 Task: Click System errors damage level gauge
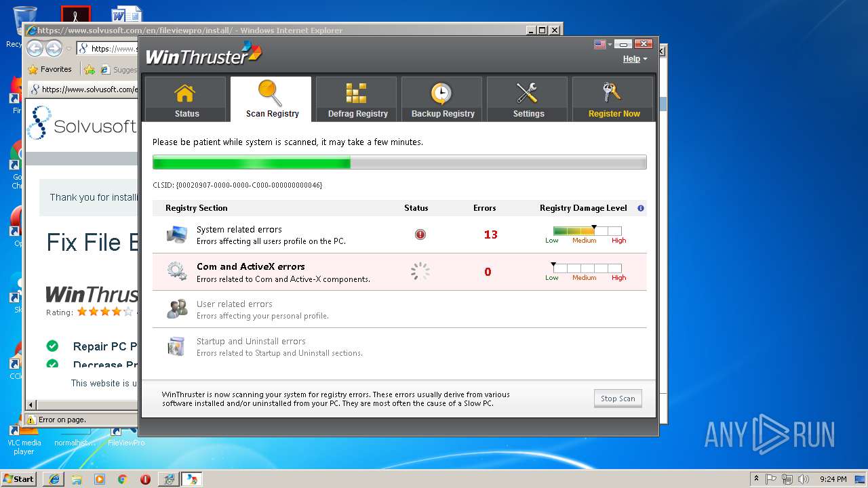(587, 232)
